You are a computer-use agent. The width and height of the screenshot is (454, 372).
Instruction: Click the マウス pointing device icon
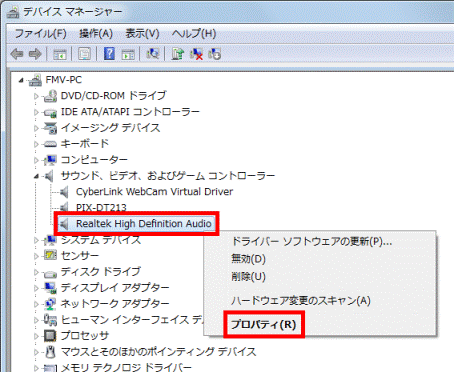click(x=50, y=351)
